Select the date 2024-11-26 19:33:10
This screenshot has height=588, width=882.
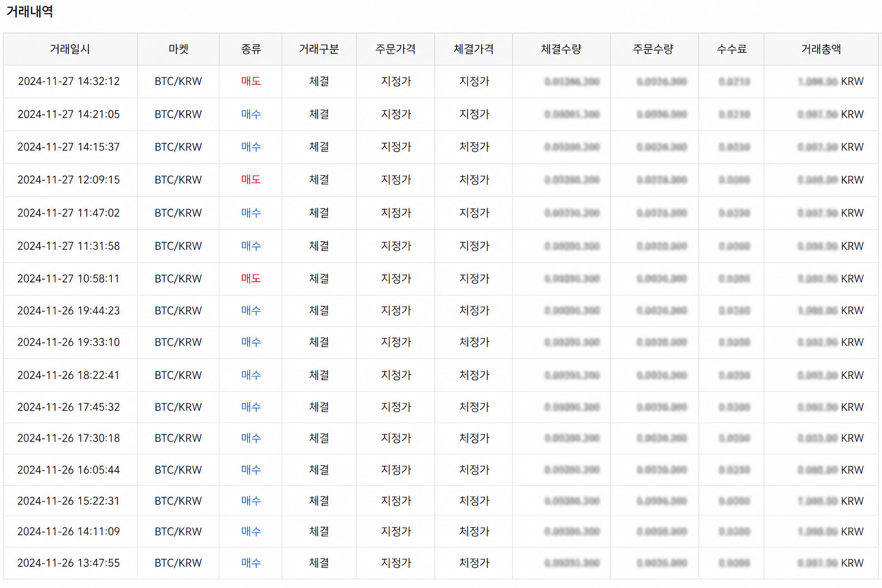(x=69, y=342)
